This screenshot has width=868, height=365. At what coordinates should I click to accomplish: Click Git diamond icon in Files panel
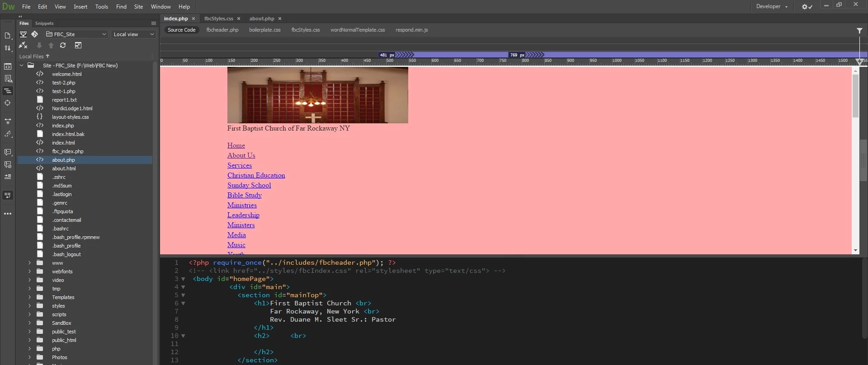35,34
